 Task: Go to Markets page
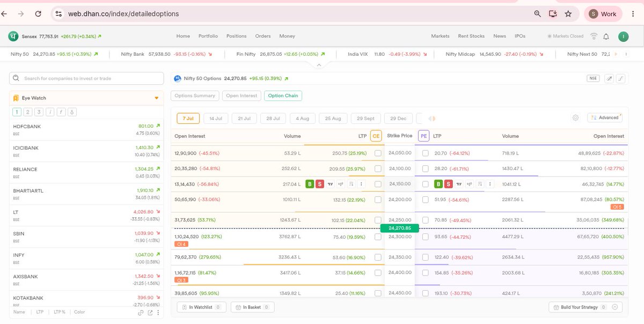(440, 36)
